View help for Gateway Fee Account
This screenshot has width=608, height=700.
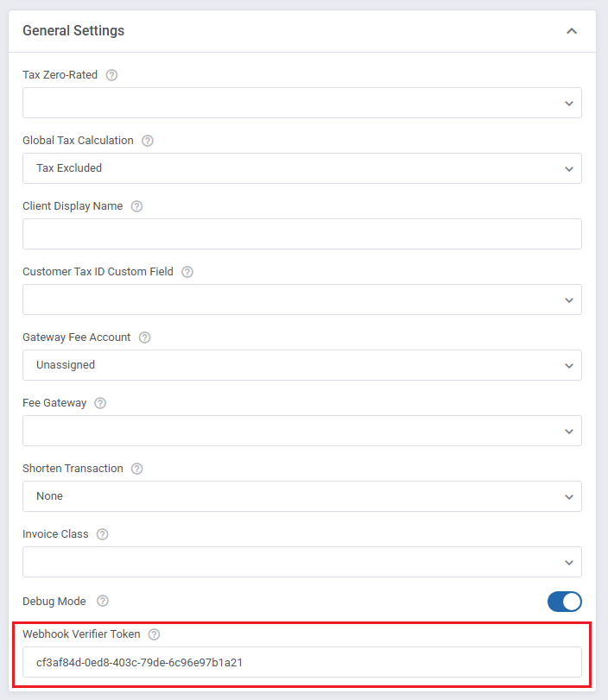coord(145,337)
